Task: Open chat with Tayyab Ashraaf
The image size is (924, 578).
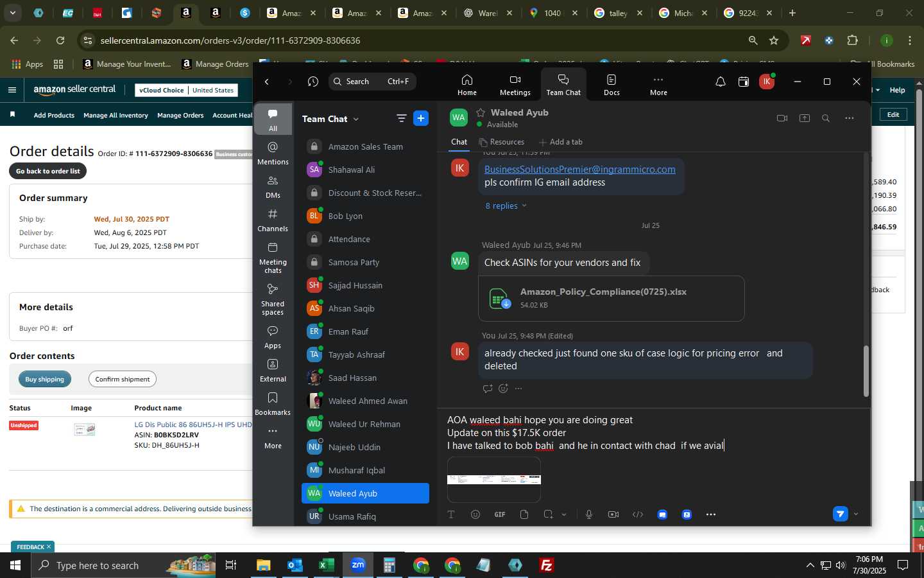Action: (x=365, y=355)
